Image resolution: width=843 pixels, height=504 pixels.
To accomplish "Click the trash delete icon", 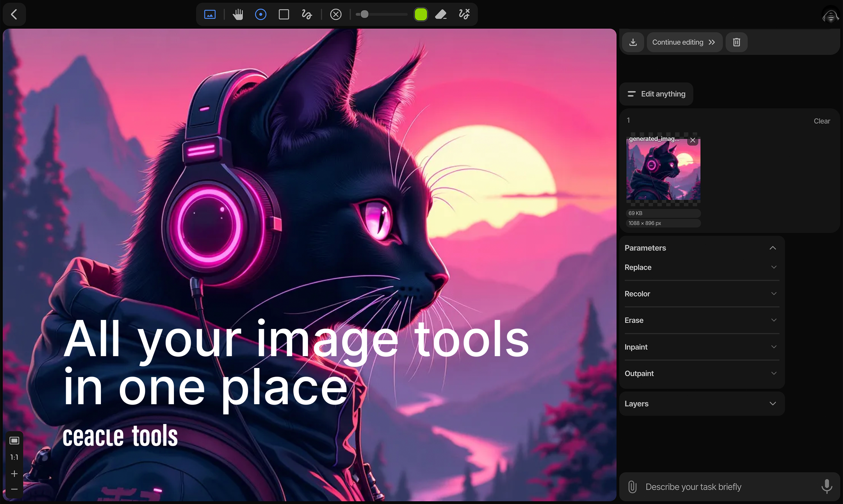I will (736, 42).
